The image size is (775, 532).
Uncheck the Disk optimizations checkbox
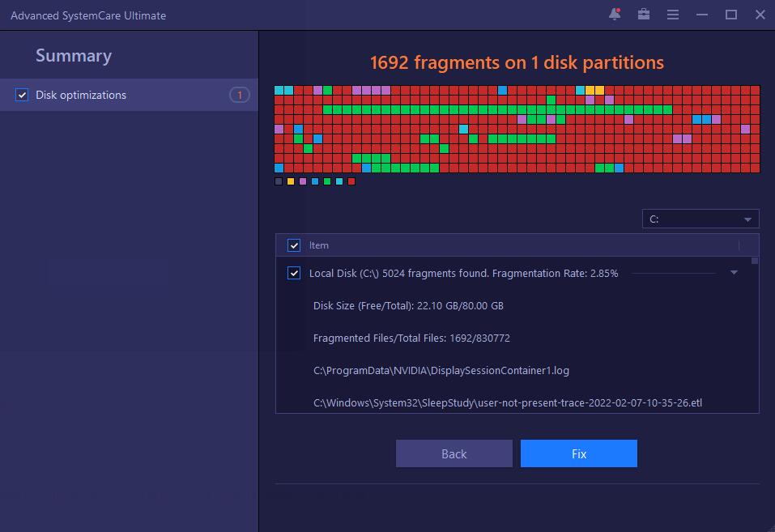[x=22, y=95]
